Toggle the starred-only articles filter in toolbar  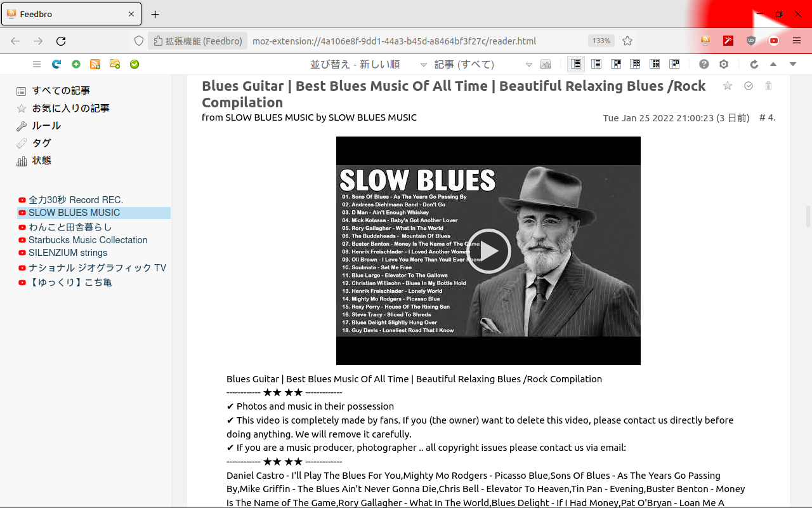546,64
